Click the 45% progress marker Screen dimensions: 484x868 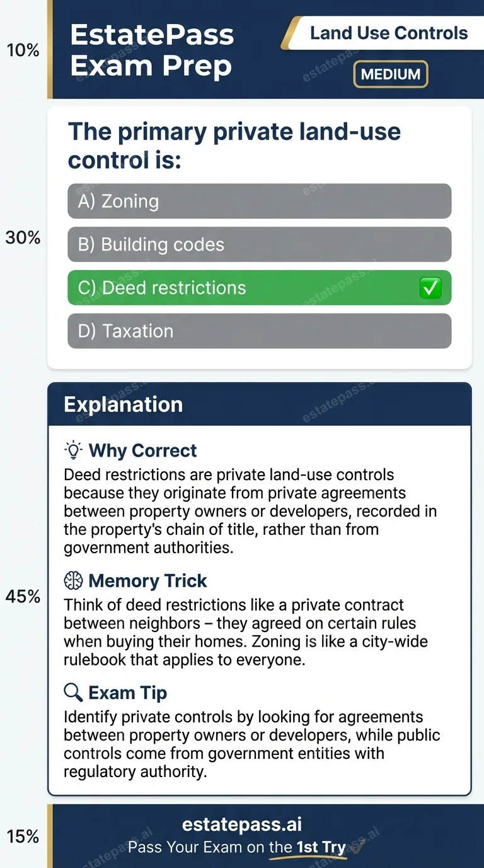[x=23, y=596]
